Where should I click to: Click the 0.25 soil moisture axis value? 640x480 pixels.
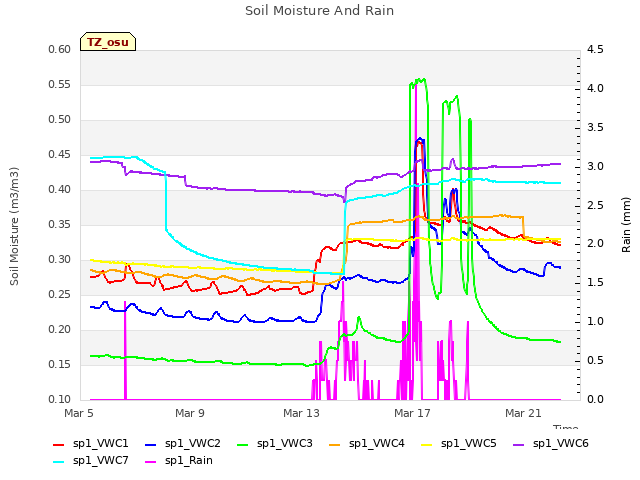[60, 294]
